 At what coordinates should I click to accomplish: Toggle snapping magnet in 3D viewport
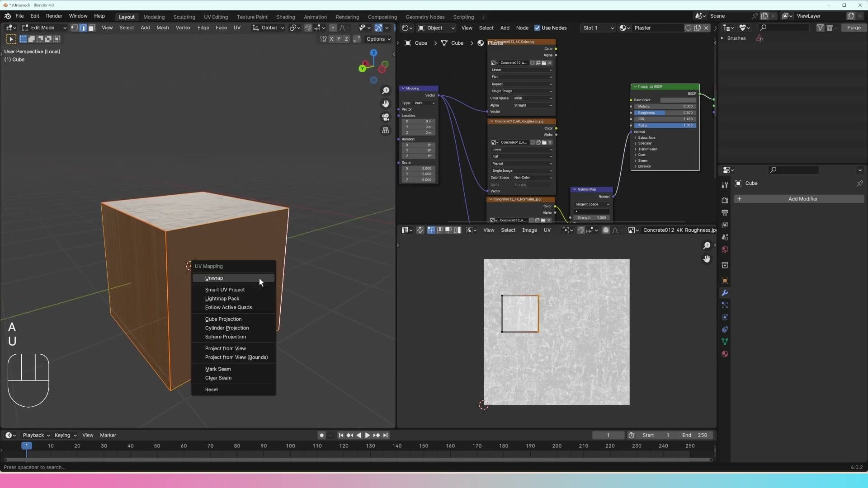(308, 28)
